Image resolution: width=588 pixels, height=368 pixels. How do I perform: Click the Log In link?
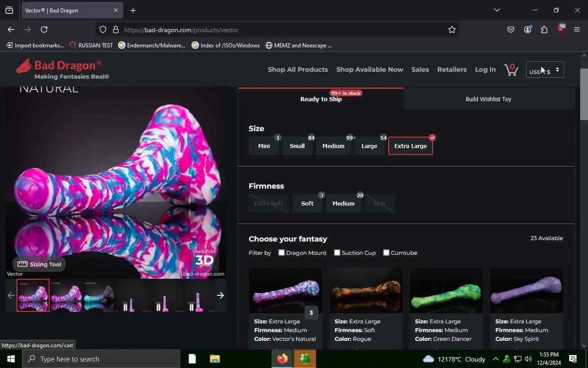[485, 69]
